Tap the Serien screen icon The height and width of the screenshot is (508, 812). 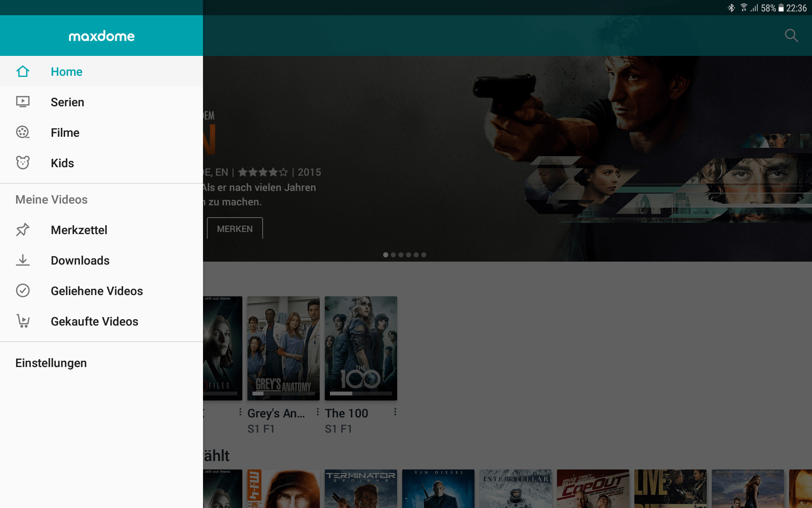[23, 102]
